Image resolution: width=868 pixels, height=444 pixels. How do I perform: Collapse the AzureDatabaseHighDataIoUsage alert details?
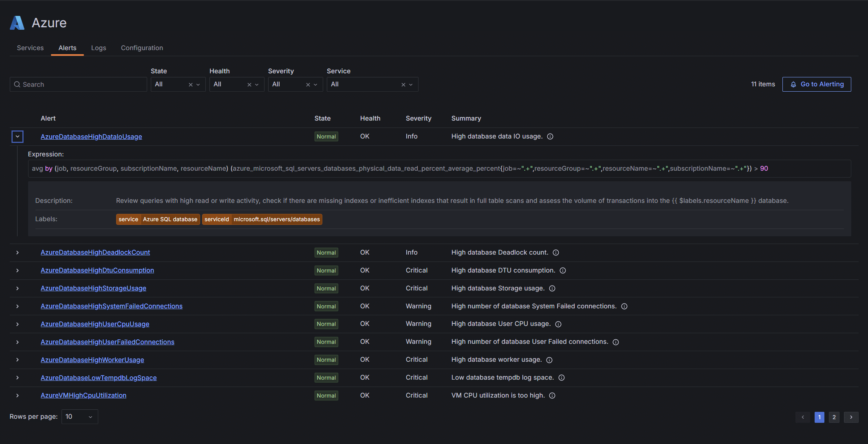[x=18, y=136]
